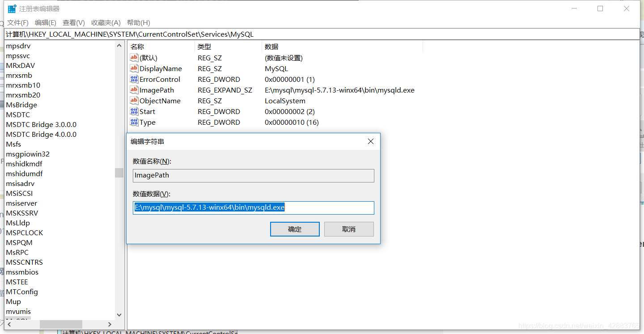Select the msiserver key
The height and width of the screenshot is (334, 644).
21,203
